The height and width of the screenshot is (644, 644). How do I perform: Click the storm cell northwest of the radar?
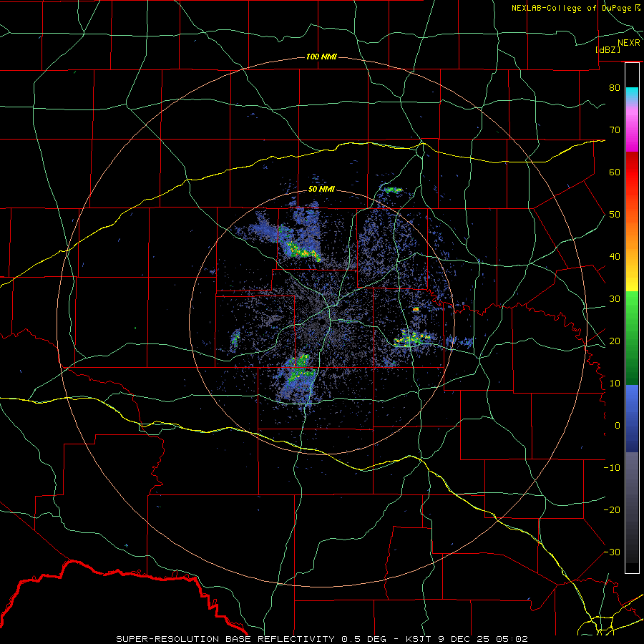pos(303,251)
